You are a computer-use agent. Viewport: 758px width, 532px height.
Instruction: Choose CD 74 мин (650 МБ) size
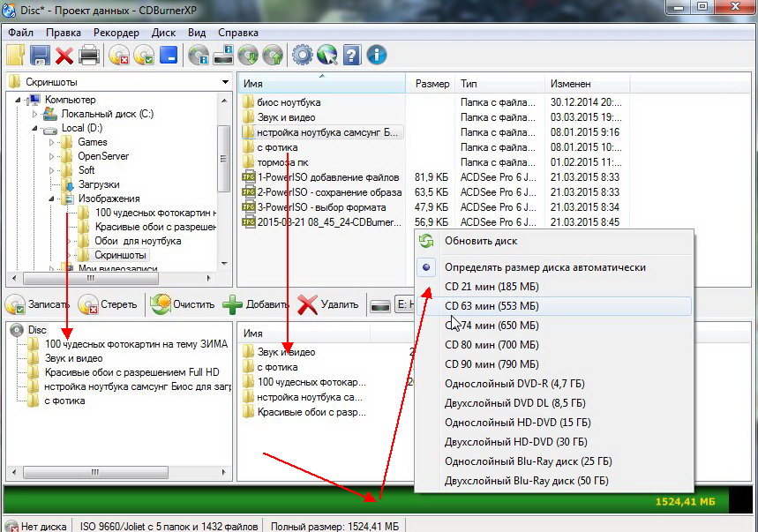pos(554,326)
